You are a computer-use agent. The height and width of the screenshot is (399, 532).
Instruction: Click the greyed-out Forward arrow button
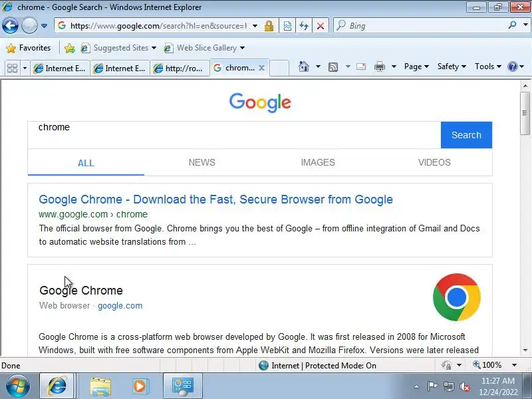pos(29,26)
